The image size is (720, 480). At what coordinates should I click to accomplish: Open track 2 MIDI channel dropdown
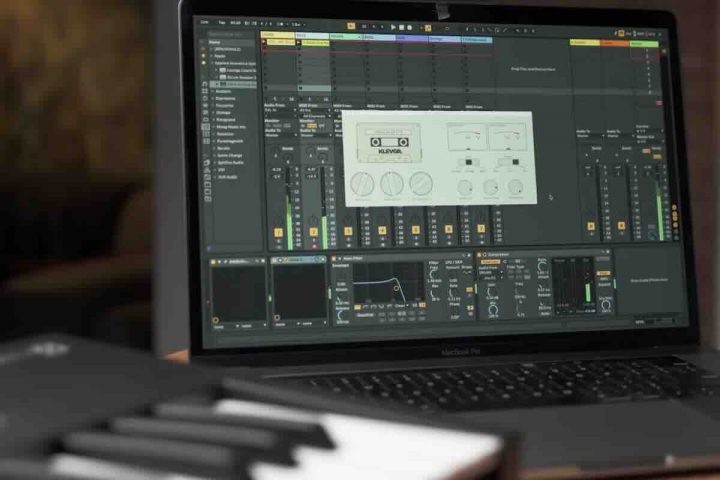click(315, 116)
